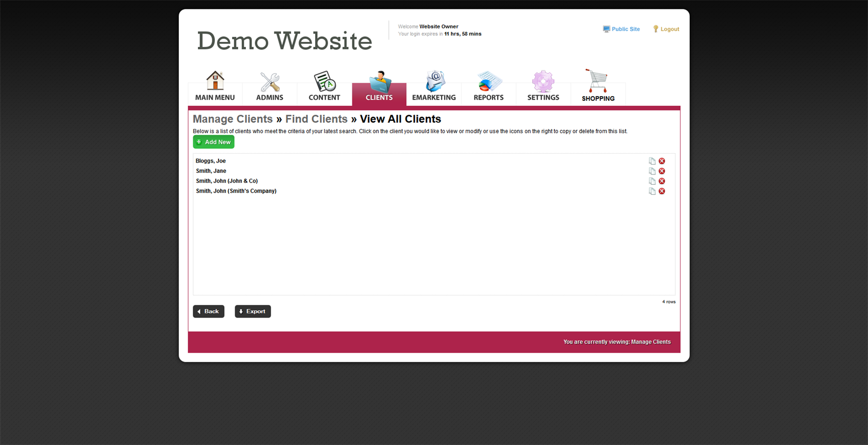The height and width of the screenshot is (445, 868).
Task: Delete Smith, John (John & Co) entry
Action: click(662, 181)
